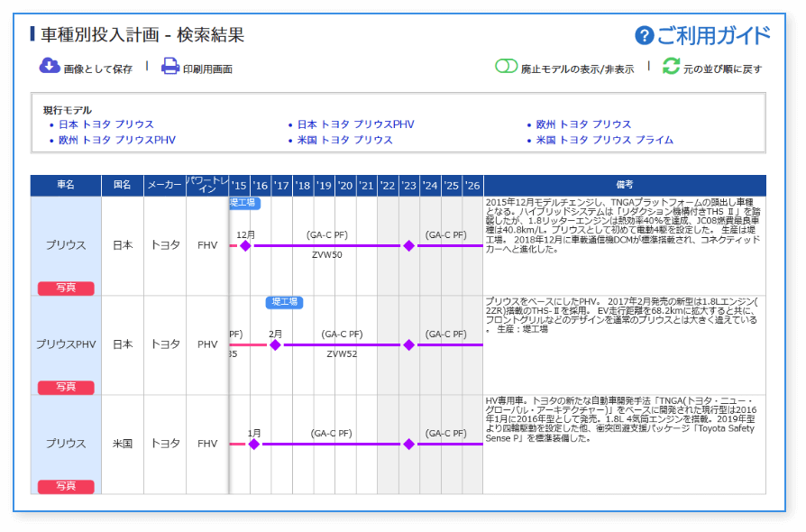Toggle discontinued model display switch
Screen dimensions: 806x532
point(506,67)
